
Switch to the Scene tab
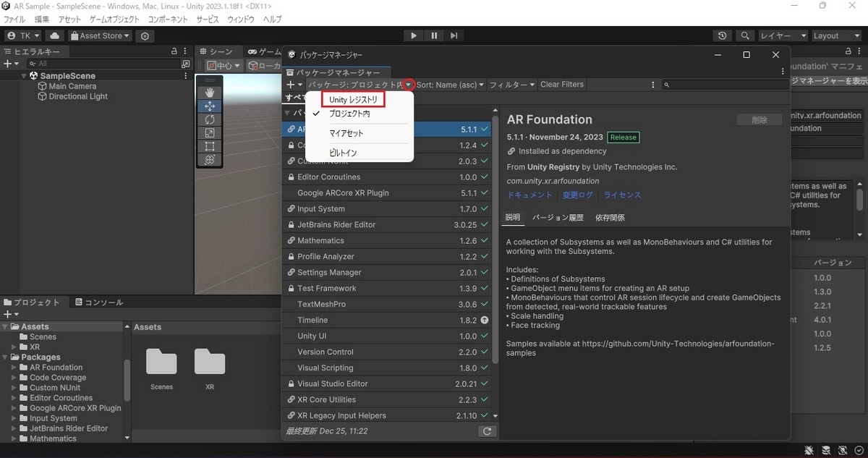click(x=216, y=51)
